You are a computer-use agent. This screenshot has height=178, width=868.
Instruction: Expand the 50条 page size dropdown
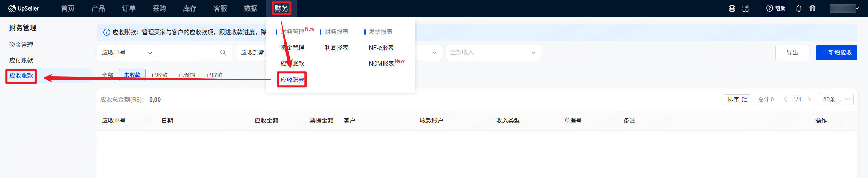[836, 99]
